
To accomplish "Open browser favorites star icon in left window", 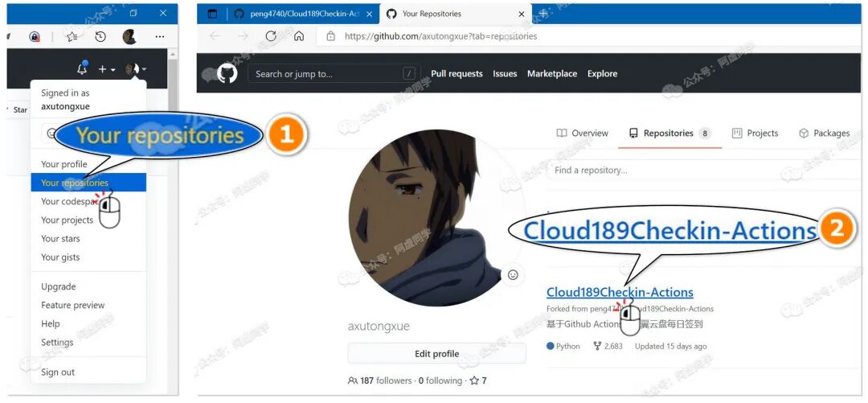I will click(72, 36).
